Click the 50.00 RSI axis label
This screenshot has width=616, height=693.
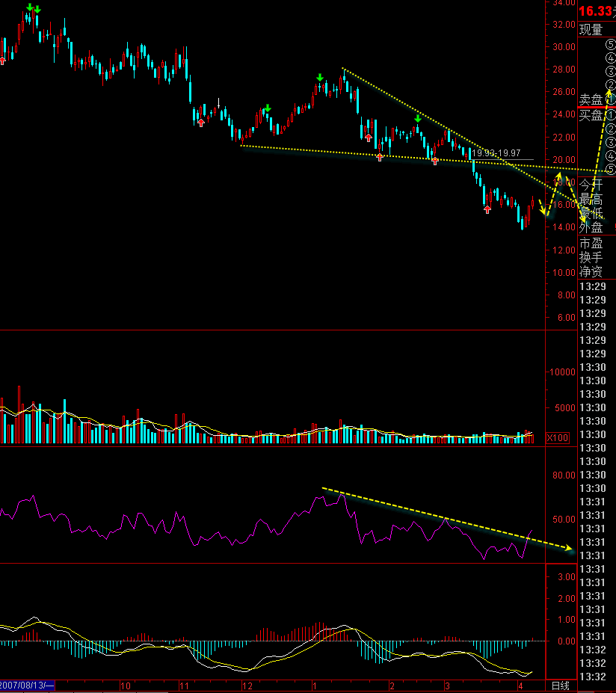coord(564,520)
